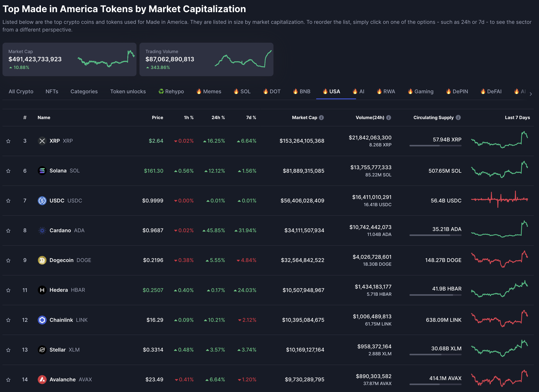This screenshot has height=392, width=539.
Task: Click XRP market cap $153,264,105,368
Action: 302,141
